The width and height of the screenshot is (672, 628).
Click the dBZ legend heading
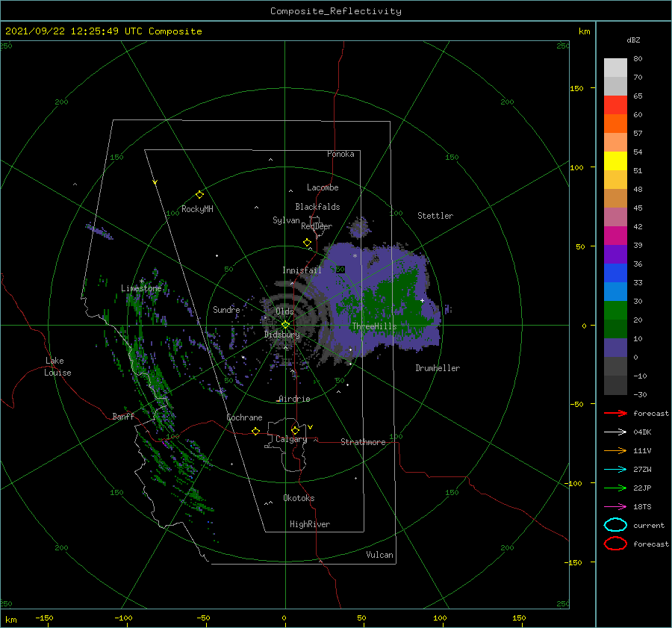[x=633, y=40]
